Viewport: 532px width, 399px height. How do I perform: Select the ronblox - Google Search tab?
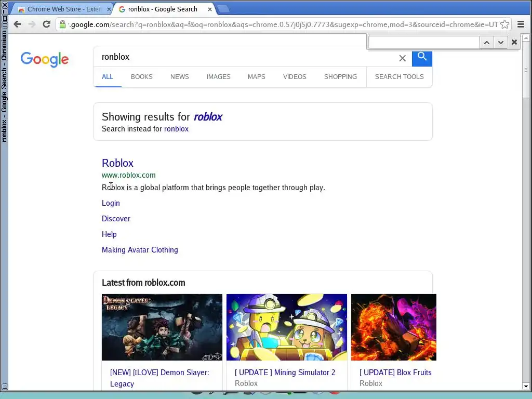pyautogui.click(x=163, y=9)
